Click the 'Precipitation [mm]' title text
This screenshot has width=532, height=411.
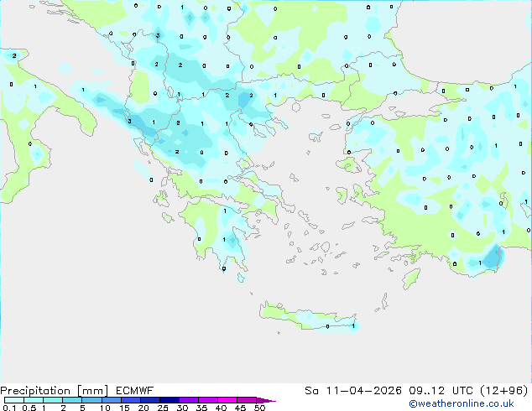coord(55,391)
